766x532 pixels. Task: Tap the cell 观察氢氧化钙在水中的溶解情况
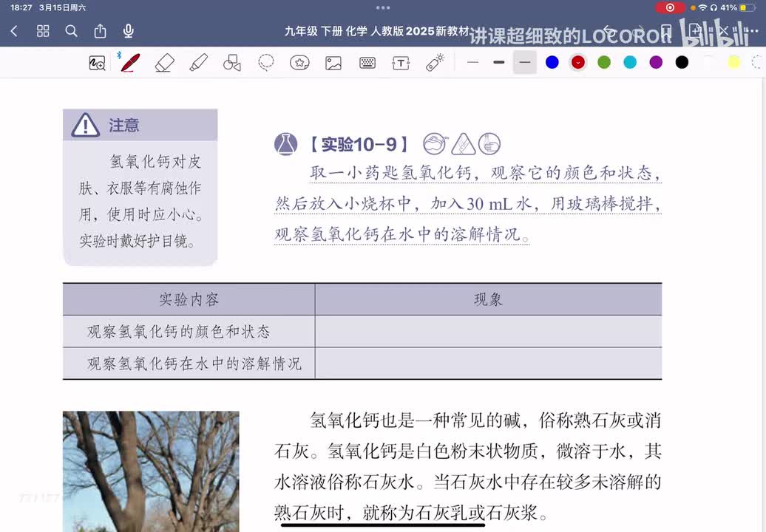click(189, 363)
